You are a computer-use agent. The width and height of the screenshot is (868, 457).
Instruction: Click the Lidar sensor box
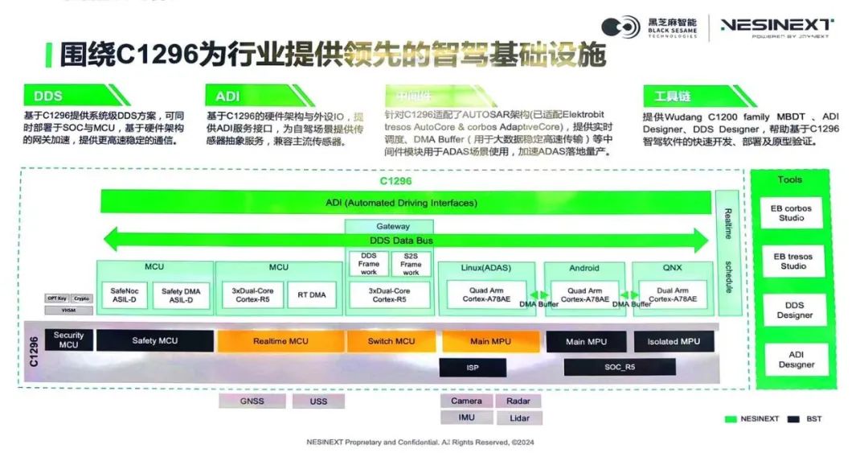519,418
